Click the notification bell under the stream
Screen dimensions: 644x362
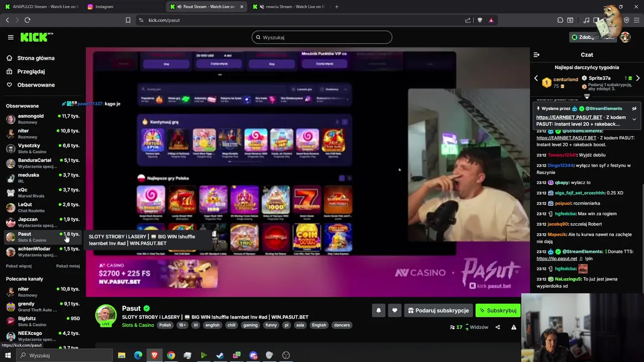pos(378,311)
